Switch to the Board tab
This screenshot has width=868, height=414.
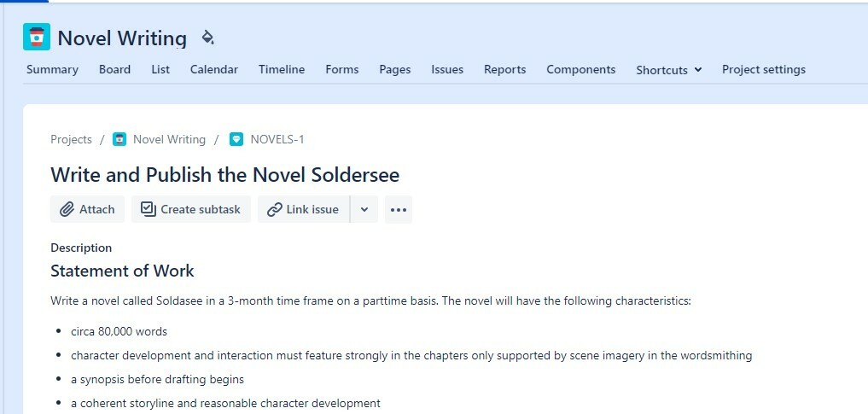(x=114, y=70)
